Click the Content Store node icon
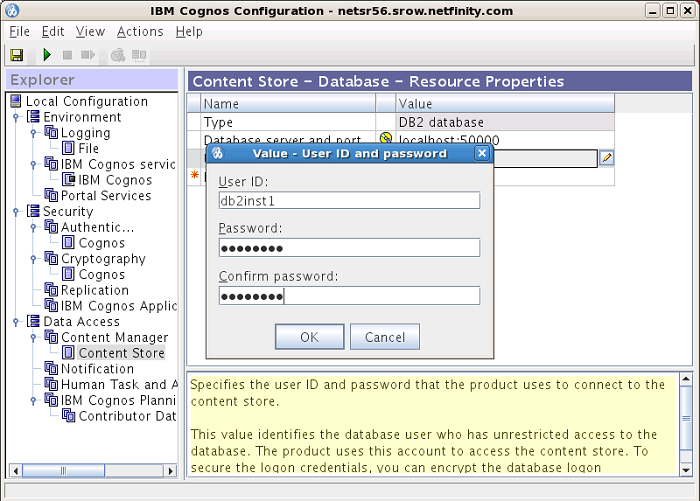 pyautogui.click(x=68, y=353)
